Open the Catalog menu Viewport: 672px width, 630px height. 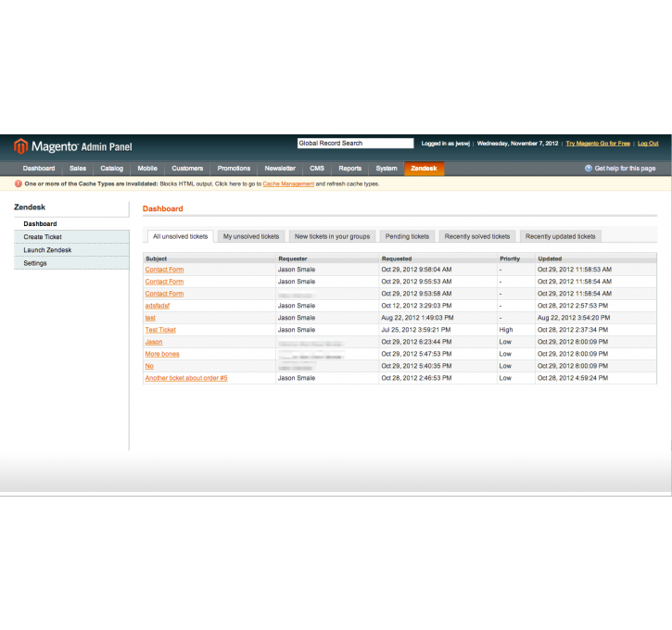(112, 169)
